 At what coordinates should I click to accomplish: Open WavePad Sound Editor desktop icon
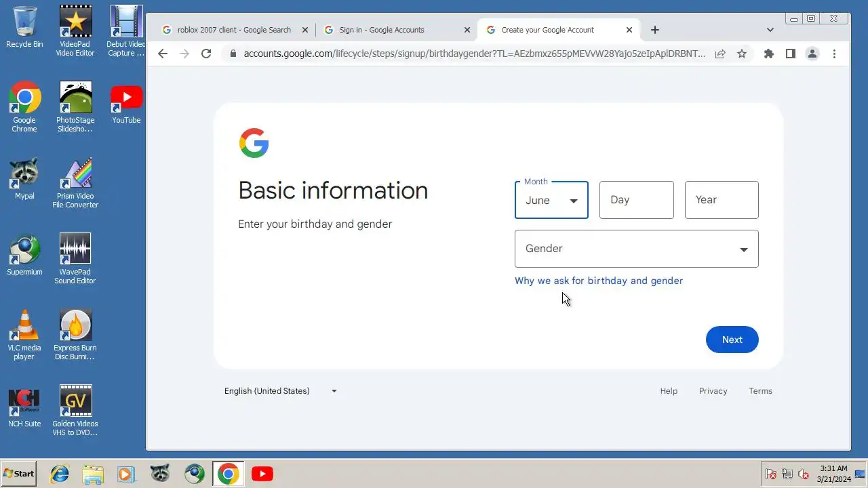coord(75,259)
